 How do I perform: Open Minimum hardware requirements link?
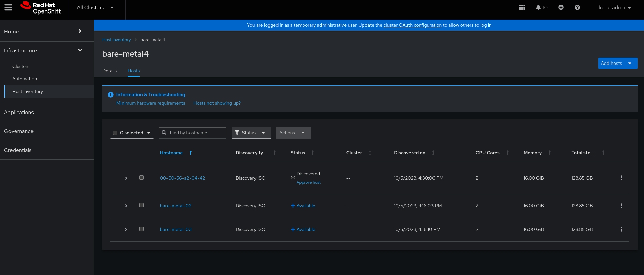click(x=151, y=103)
